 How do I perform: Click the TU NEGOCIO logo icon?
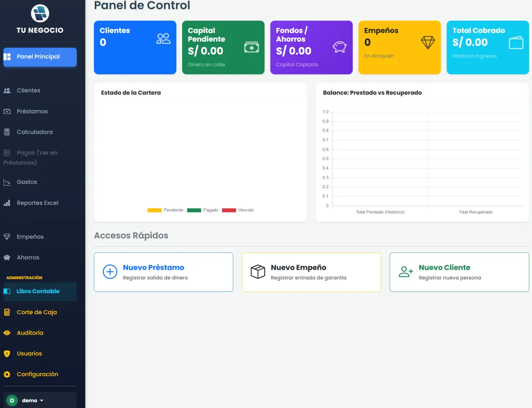click(40, 13)
